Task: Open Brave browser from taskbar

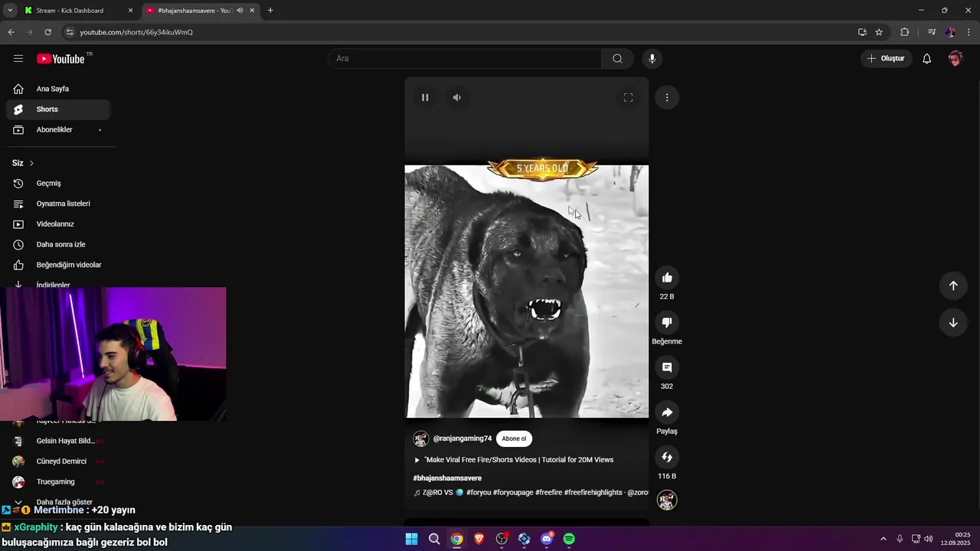Action: 479,539
